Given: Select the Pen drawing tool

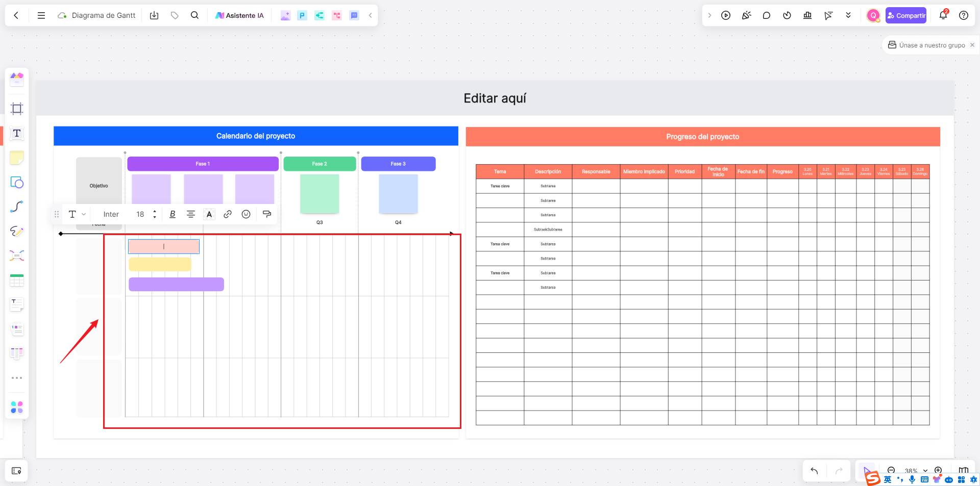Looking at the screenshot, I should [x=17, y=231].
